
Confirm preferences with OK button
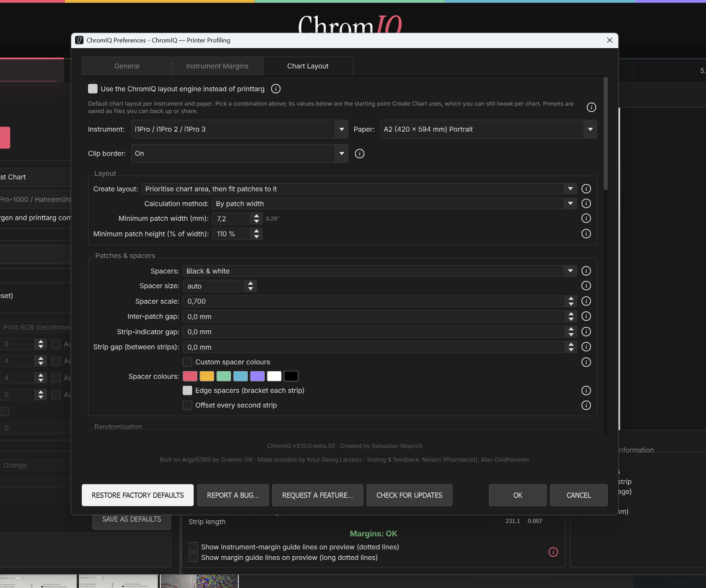tap(518, 495)
